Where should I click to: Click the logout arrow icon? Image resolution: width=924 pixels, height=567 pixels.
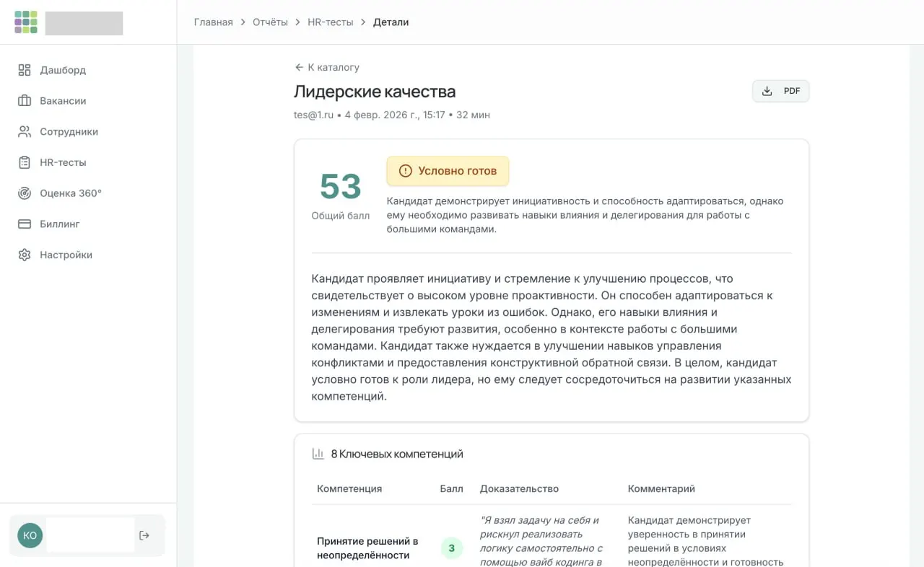144,535
